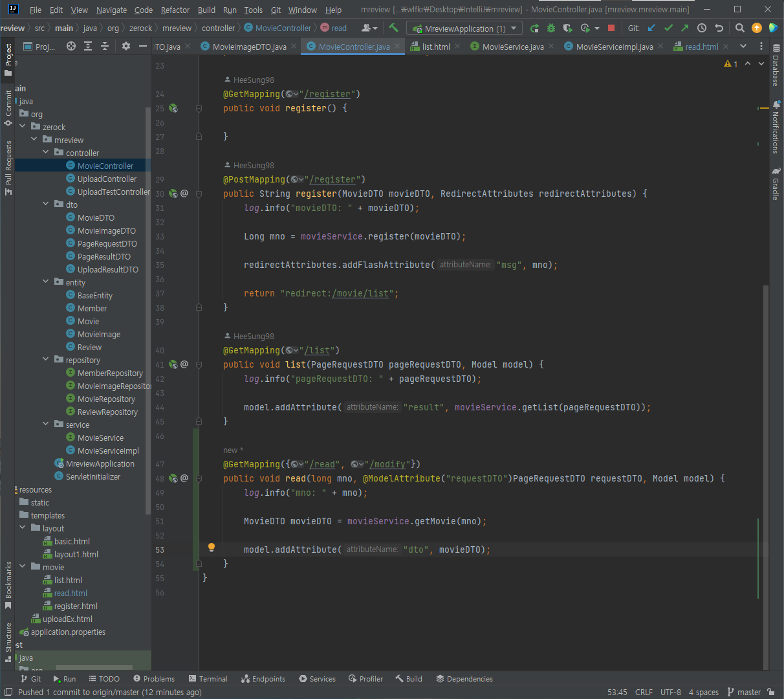Open Gradle tool window

(776, 184)
